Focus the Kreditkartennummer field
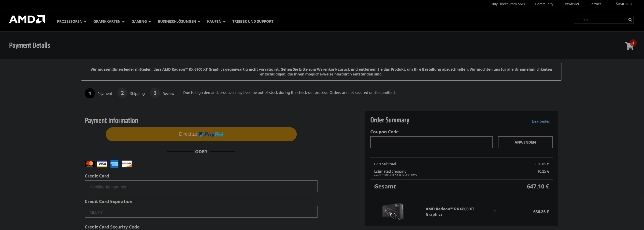This screenshot has height=230, width=644. pyautogui.click(x=201, y=186)
